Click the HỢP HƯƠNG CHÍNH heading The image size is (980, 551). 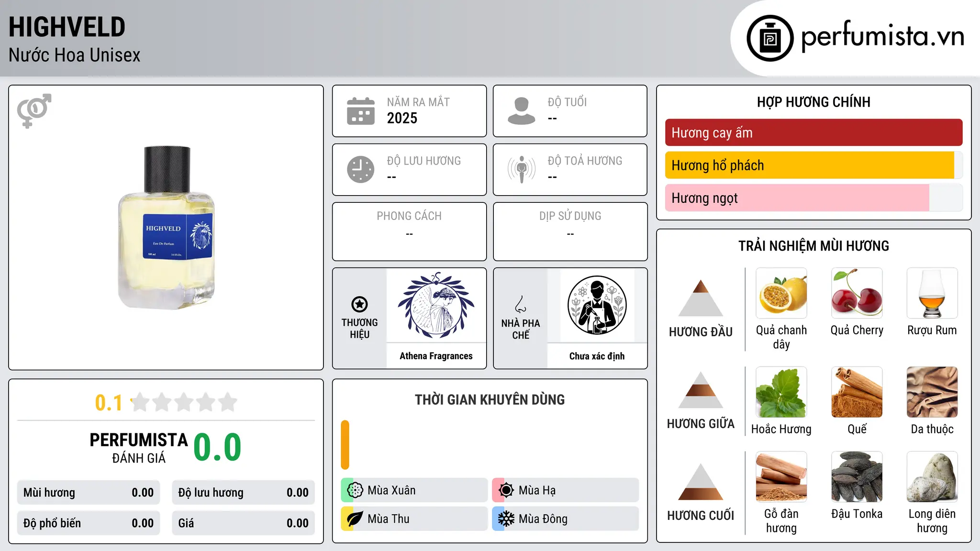[813, 102]
